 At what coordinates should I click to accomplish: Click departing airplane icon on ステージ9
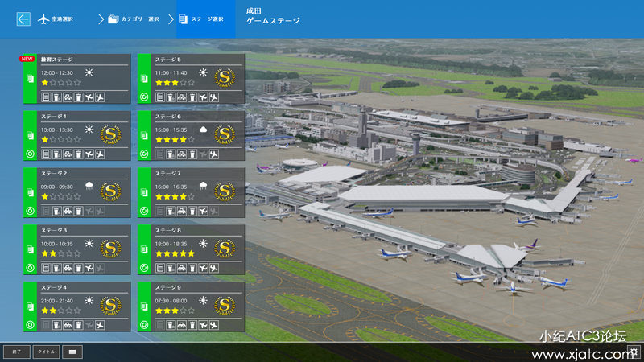[203, 326]
